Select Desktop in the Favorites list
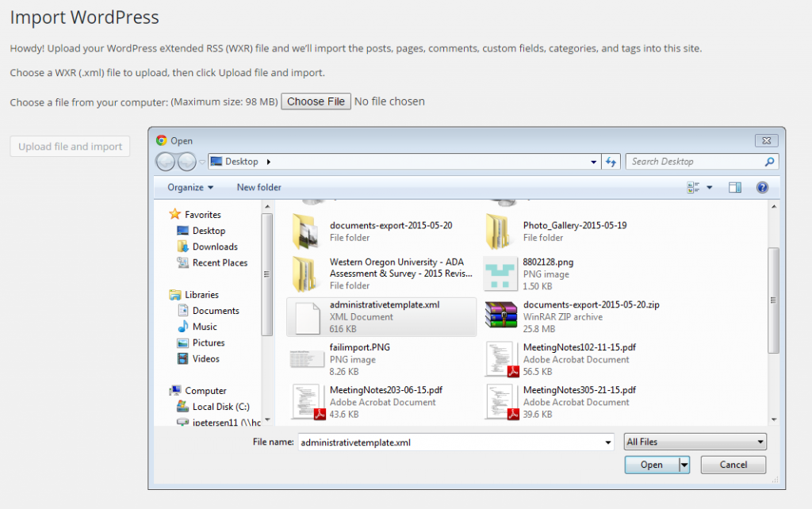This screenshot has width=812, height=509. (x=209, y=231)
